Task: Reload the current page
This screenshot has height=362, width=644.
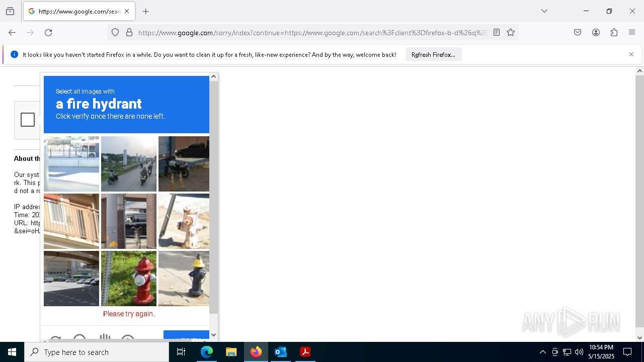Action: point(48,32)
